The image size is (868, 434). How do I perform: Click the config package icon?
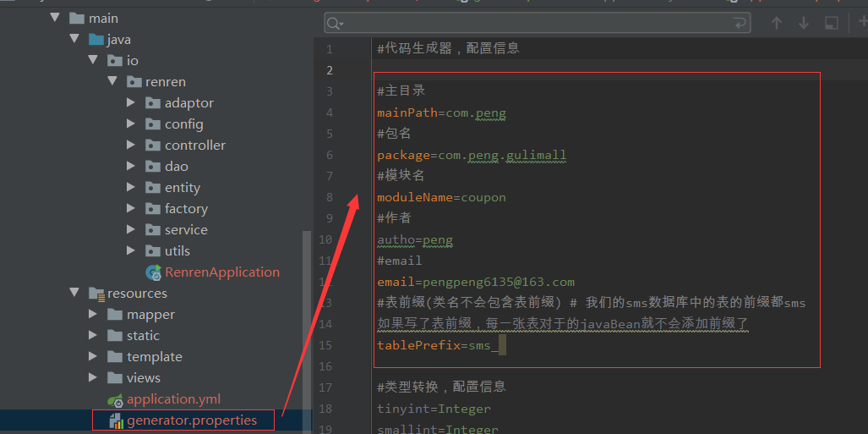(153, 124)
